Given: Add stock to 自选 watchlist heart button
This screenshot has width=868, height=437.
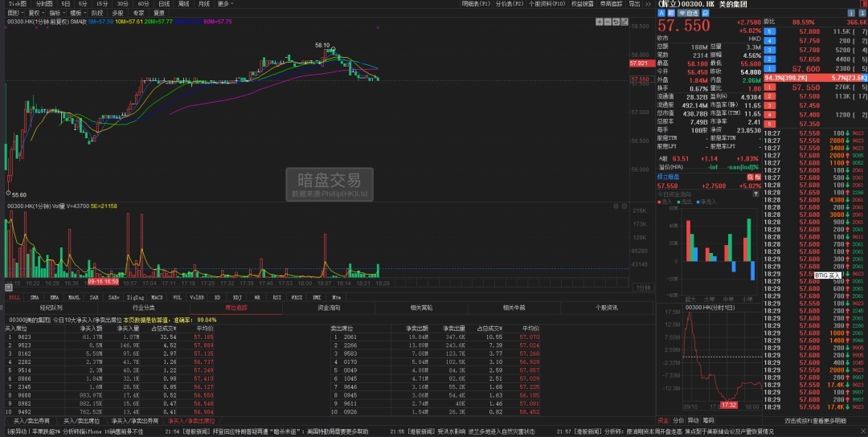Looking at the screenshot, I should 688,13.
